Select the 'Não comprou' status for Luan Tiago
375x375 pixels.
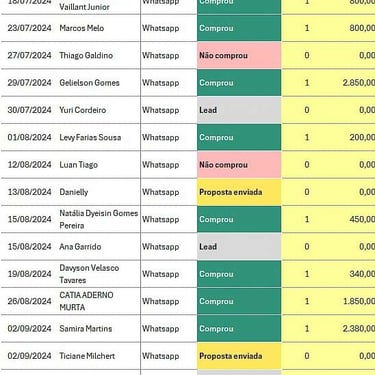(239, 165)
